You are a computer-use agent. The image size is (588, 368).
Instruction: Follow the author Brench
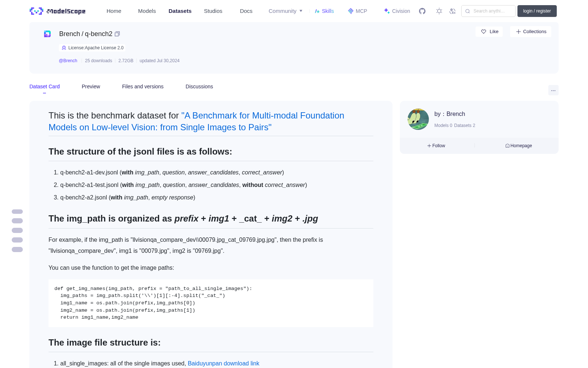[x=436, y=146]
